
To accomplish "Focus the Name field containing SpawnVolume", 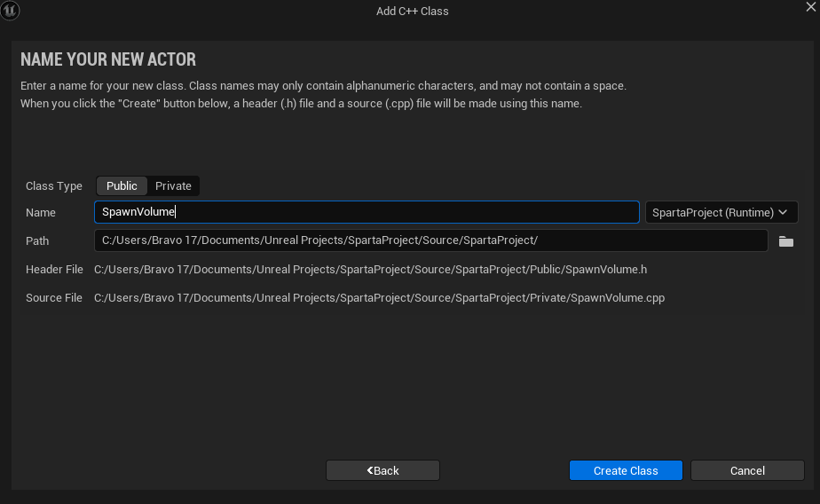I will tap(367, 212).
